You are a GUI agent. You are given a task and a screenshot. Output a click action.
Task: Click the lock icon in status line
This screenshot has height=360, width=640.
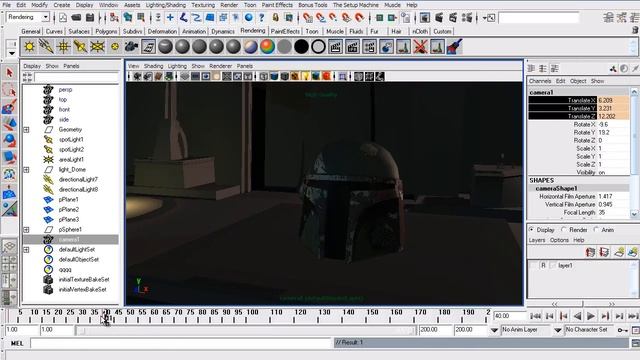pyautogui.click(x=276, y=18)
